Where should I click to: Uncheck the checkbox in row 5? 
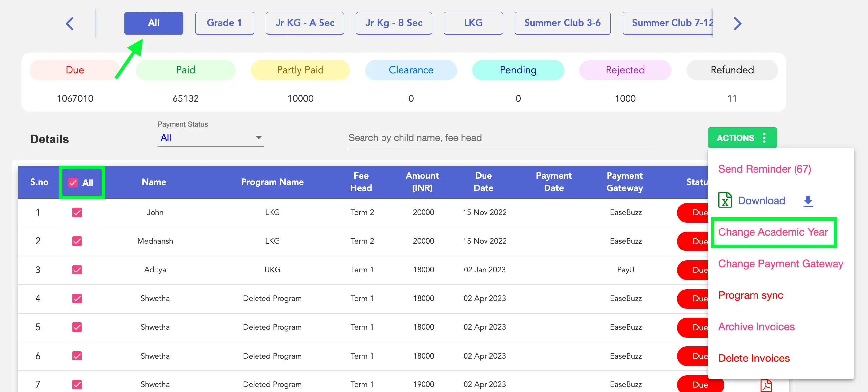pyautogui.click(x=77, y=327)
